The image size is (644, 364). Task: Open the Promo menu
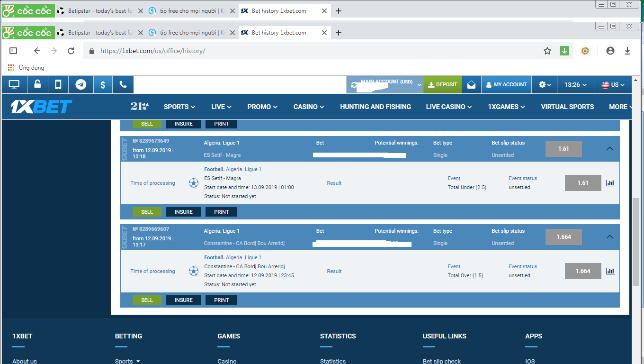coord(262,107)
